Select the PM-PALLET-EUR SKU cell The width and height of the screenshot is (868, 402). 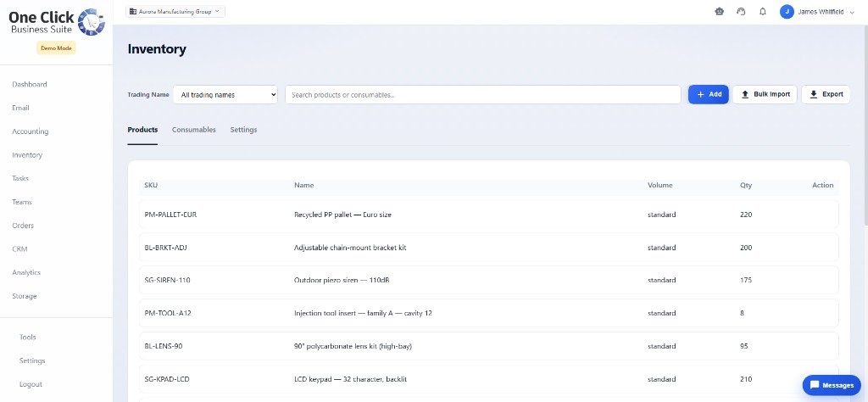pos(170,215)
